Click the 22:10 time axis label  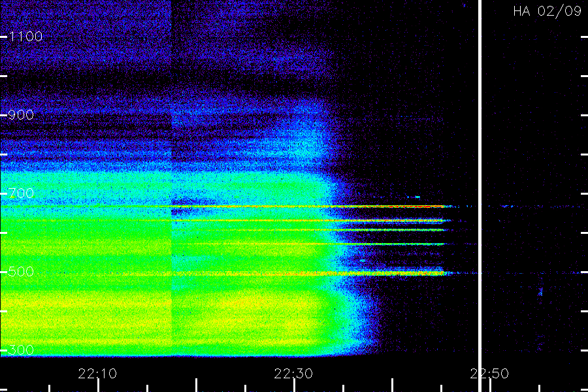[97, 374]
